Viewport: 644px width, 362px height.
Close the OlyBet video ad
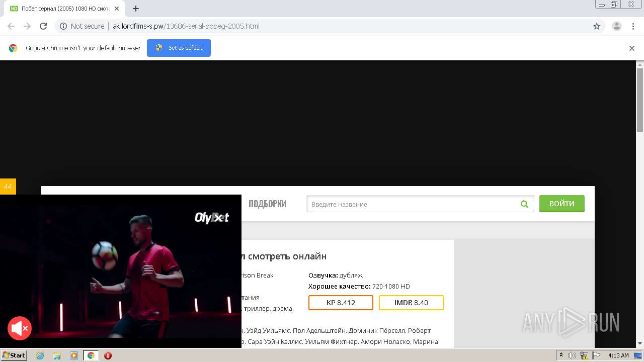click(x=218, y=217)
